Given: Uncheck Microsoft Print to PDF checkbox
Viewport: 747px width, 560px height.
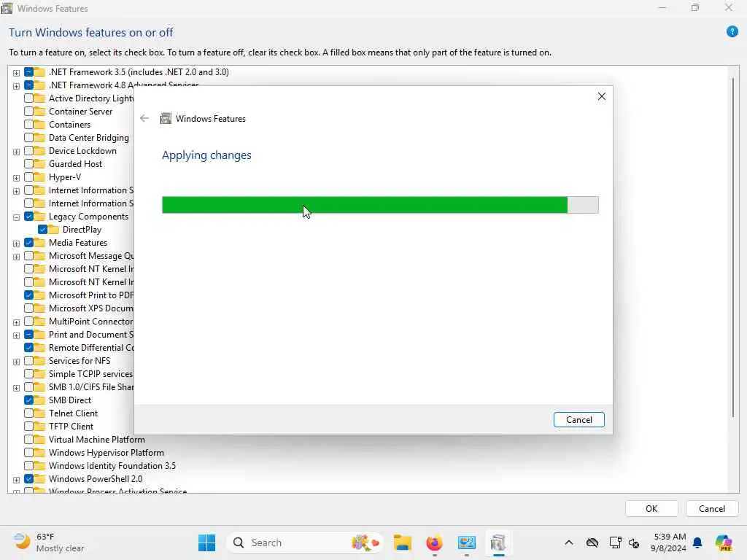Looking at the screenshot, I should pyautogui.click(x=28, y=295).
